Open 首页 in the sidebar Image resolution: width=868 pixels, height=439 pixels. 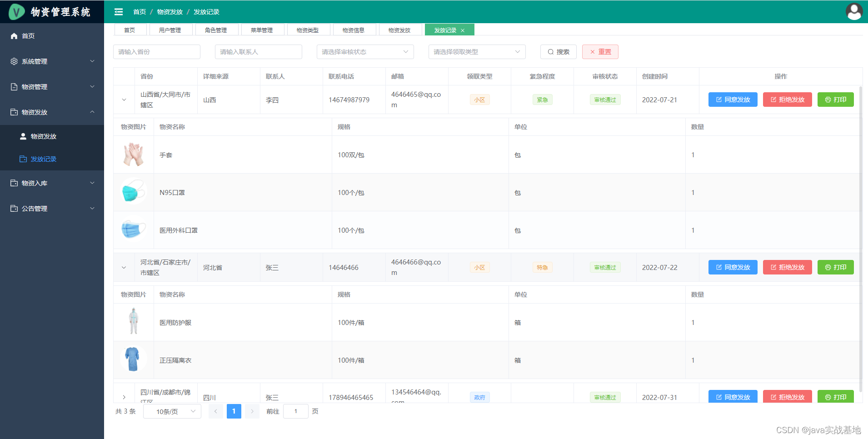pos(52,36)
